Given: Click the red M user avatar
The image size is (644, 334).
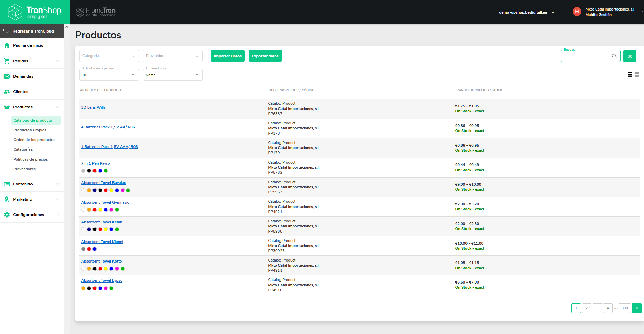Looking at the screenshot, I should coord(577,12).
